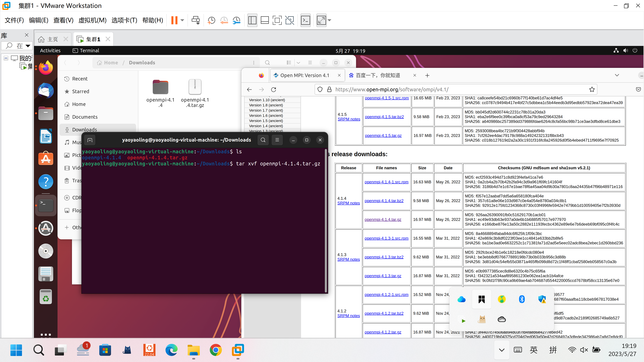Open Ubuntu volume indicator in top bar
The image size is (644, 362).
(626, 51)
